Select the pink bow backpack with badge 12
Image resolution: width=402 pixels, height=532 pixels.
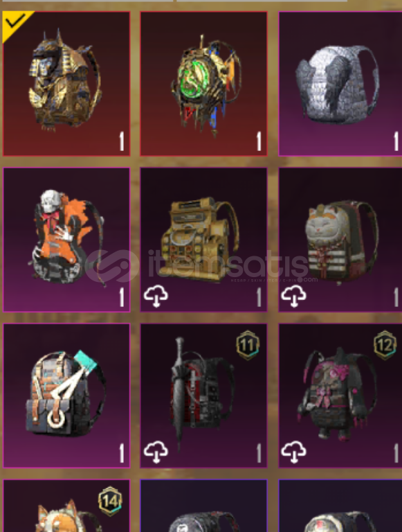(340, 396)
